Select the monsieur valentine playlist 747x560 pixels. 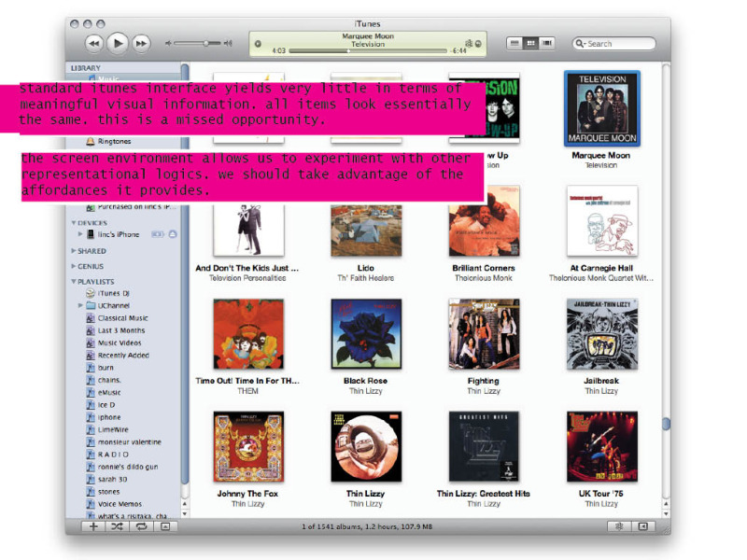[124, 441]
